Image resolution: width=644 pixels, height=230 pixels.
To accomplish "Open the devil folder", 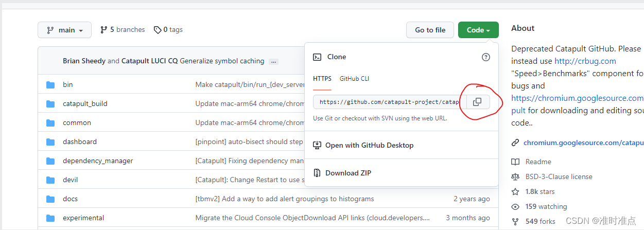I will (x=71, y=180).
